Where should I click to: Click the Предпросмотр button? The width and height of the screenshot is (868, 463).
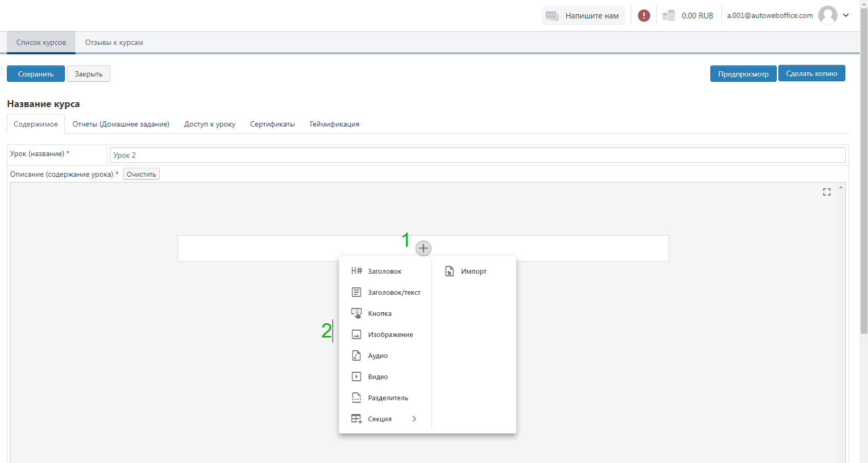(x=742, y=74)
